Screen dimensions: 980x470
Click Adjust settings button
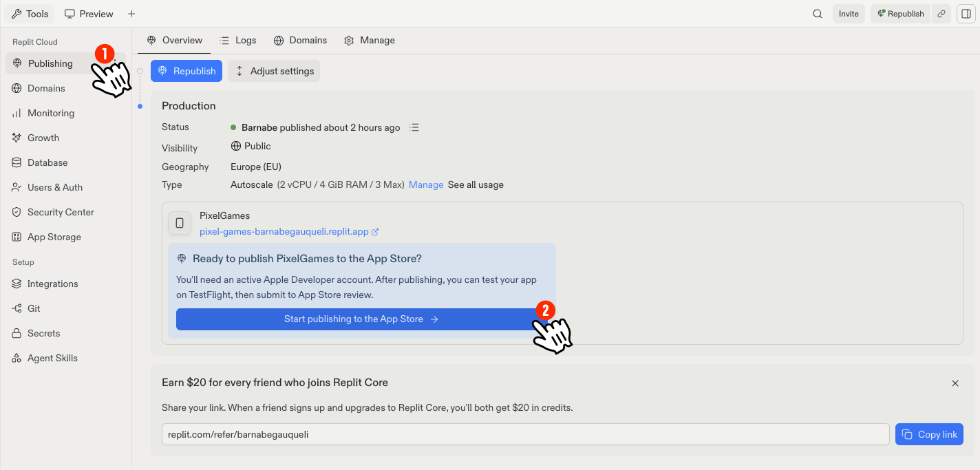(x=274, y=71)
